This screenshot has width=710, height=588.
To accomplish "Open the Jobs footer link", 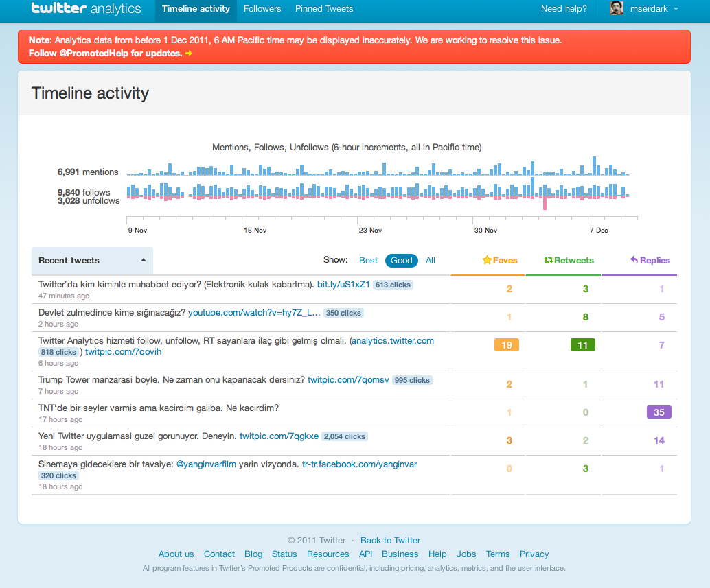I will [466, 554].
